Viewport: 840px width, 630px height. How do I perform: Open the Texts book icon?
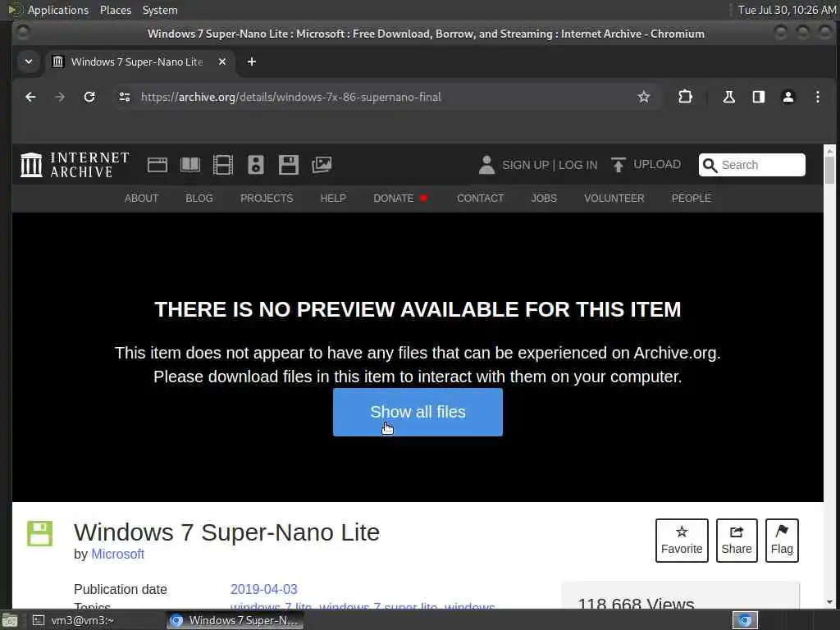point(190,165)
